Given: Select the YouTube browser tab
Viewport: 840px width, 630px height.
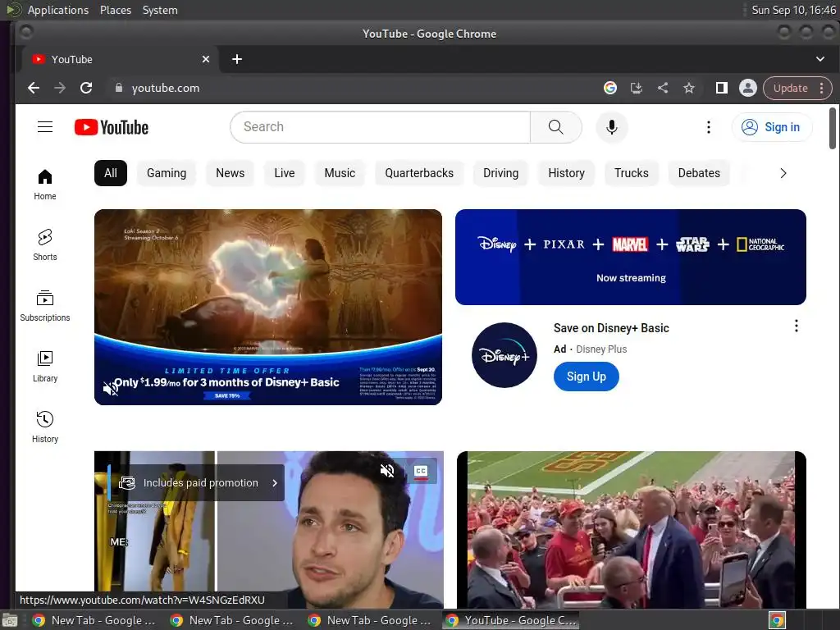Looking at the screenshot, I should tap(120, 59).
